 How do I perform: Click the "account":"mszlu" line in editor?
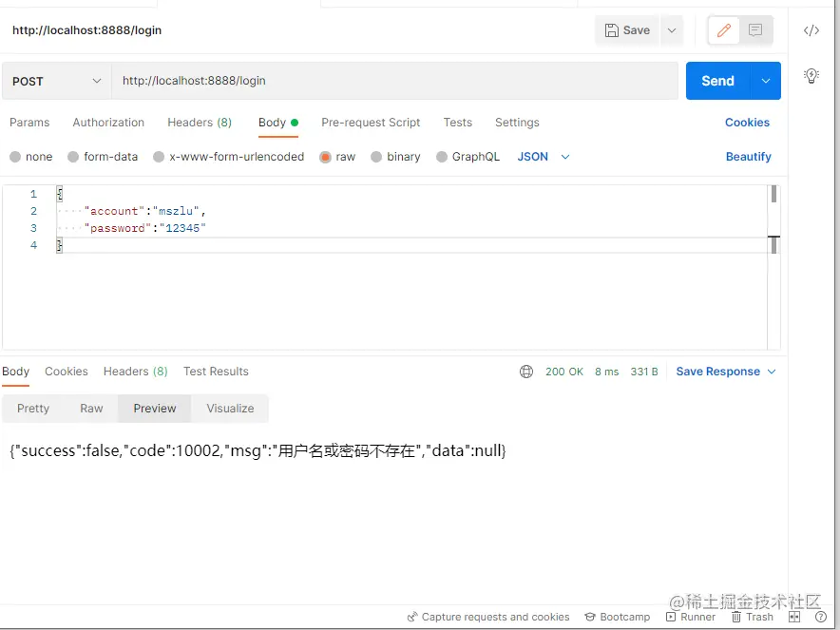(x=144, y=211)
